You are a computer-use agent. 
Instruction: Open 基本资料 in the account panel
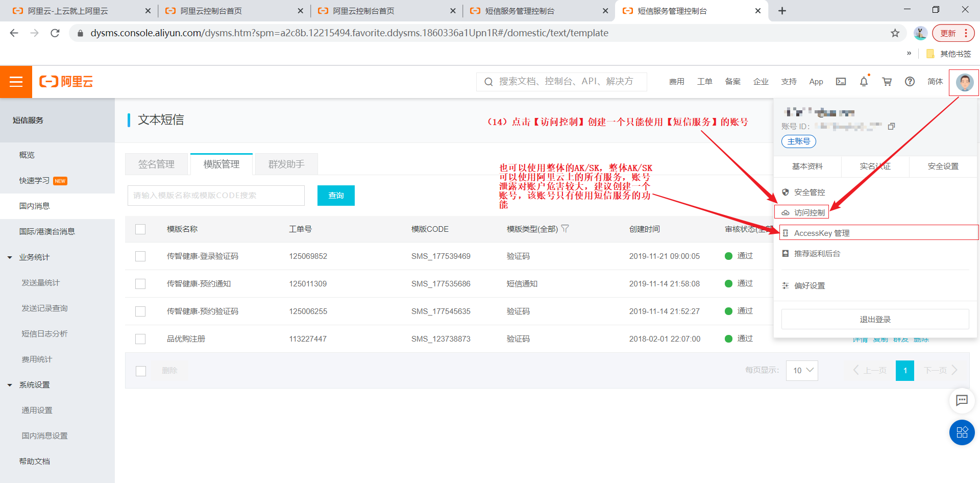(x=807, y=166)
